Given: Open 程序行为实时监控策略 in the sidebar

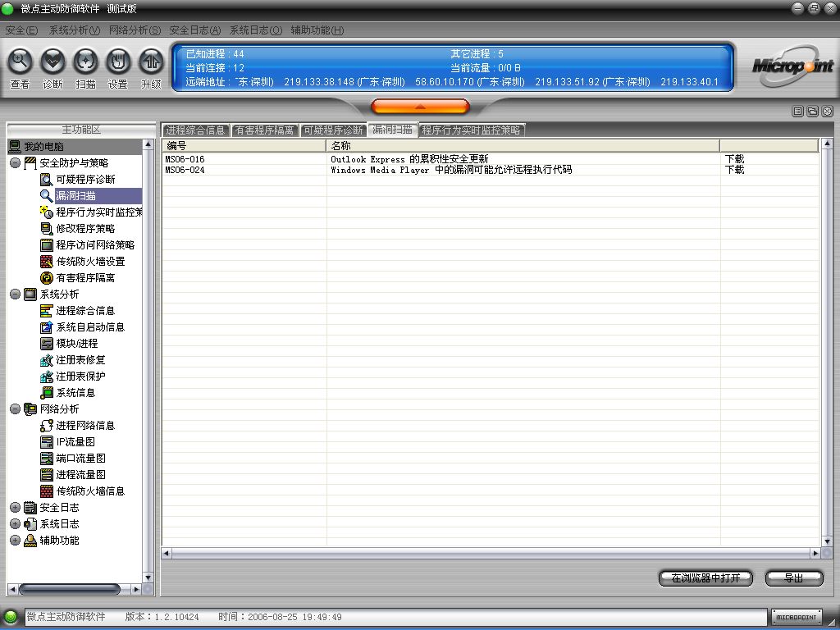Looking at the screenshot, I should (99, 212).
